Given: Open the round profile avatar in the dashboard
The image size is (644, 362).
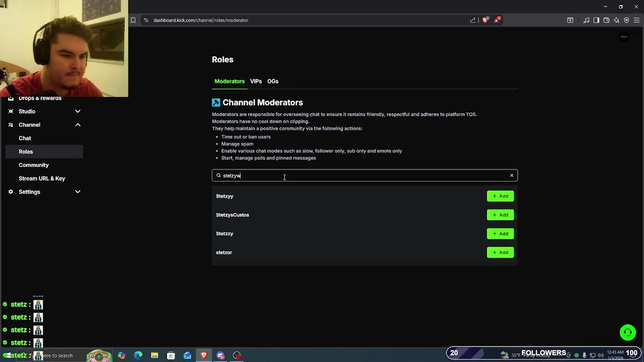Looking at the screenshot, I should [624, 37].
